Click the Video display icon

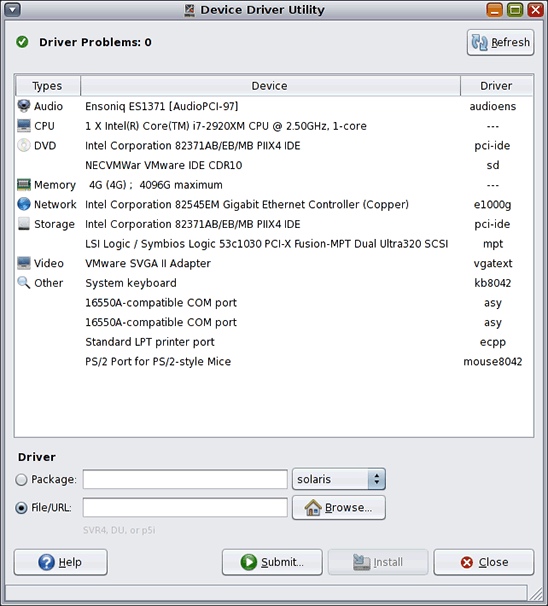24,263
